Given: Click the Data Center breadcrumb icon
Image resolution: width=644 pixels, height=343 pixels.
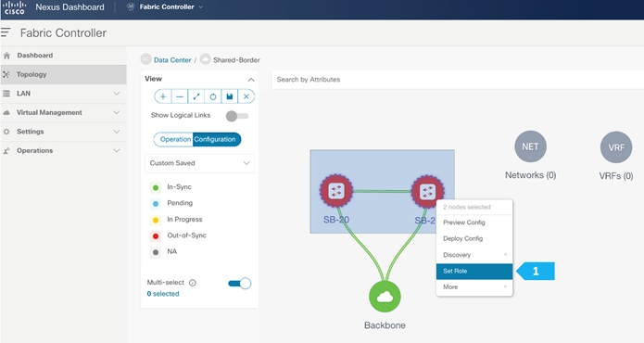Looking at the screenshot, I should [x=145, y=59].
